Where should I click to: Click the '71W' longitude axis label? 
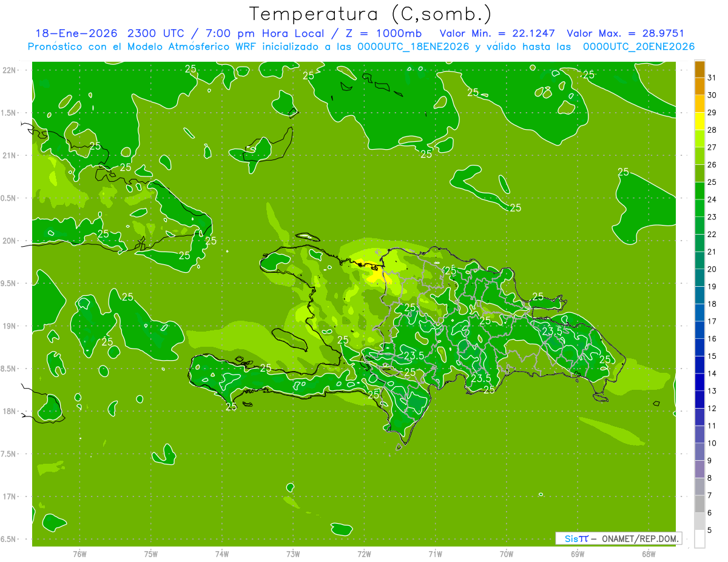[435, 554]
